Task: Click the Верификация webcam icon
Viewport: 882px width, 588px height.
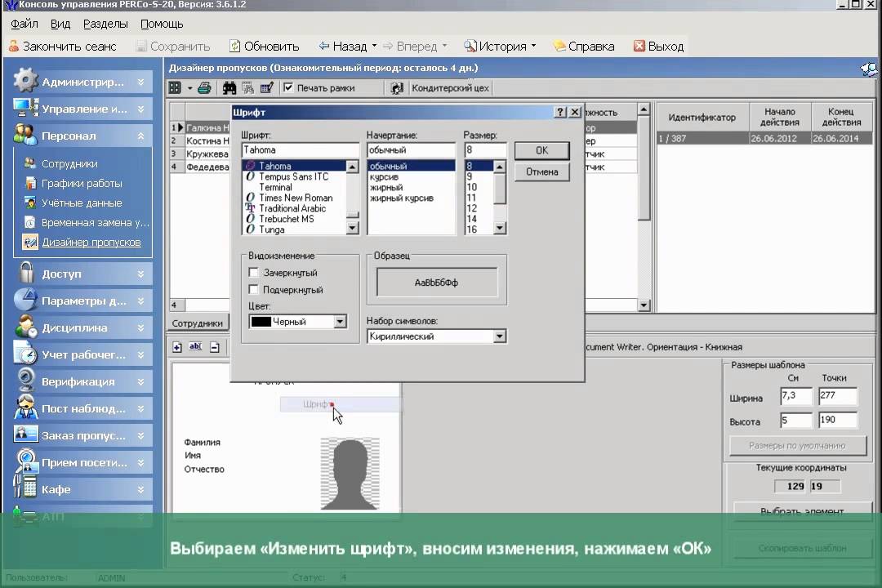Action: [26, 381]
